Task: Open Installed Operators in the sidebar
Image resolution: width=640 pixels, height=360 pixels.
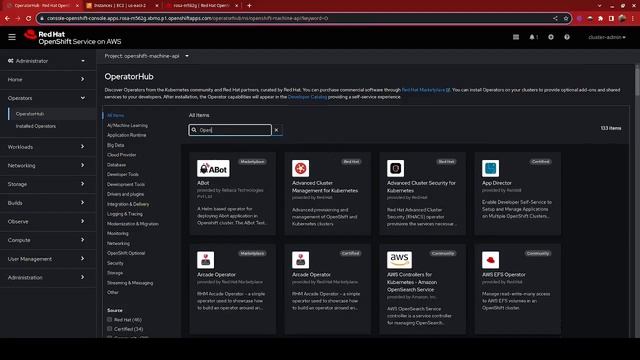Action: [36, 126]
